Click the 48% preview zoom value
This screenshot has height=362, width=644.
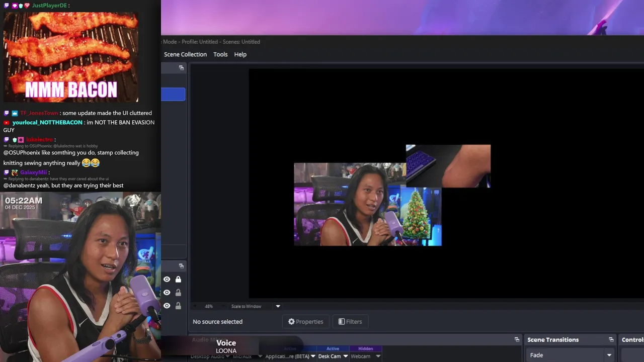[x=209, y=306]
